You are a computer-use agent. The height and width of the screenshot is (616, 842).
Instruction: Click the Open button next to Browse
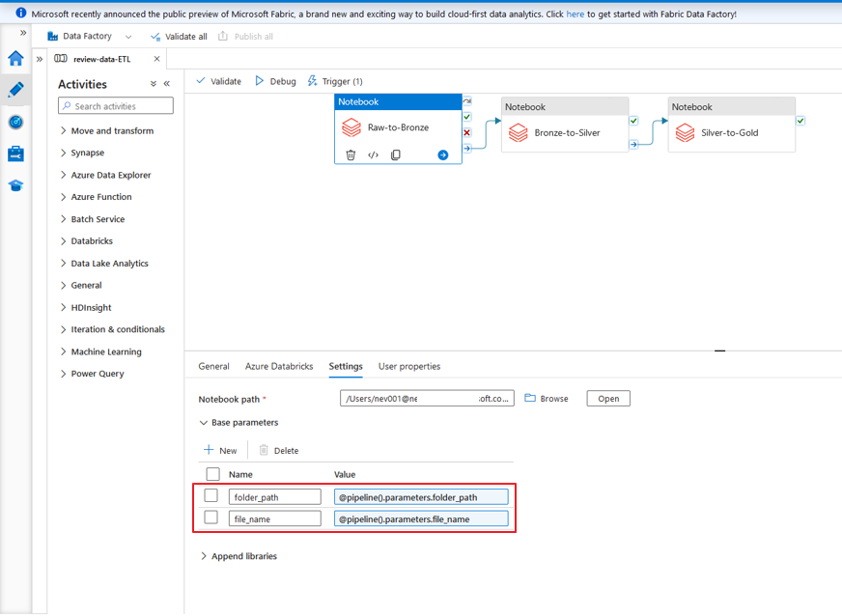(608, 399)
